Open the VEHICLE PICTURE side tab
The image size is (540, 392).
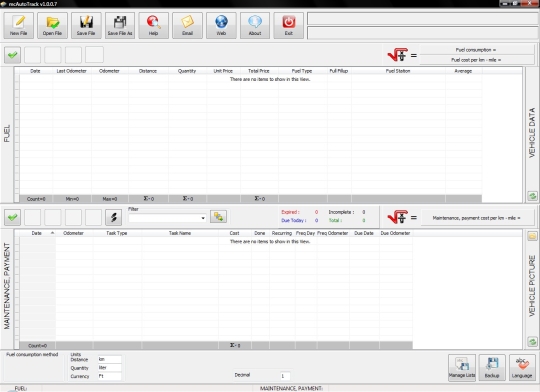pos(532,286)
